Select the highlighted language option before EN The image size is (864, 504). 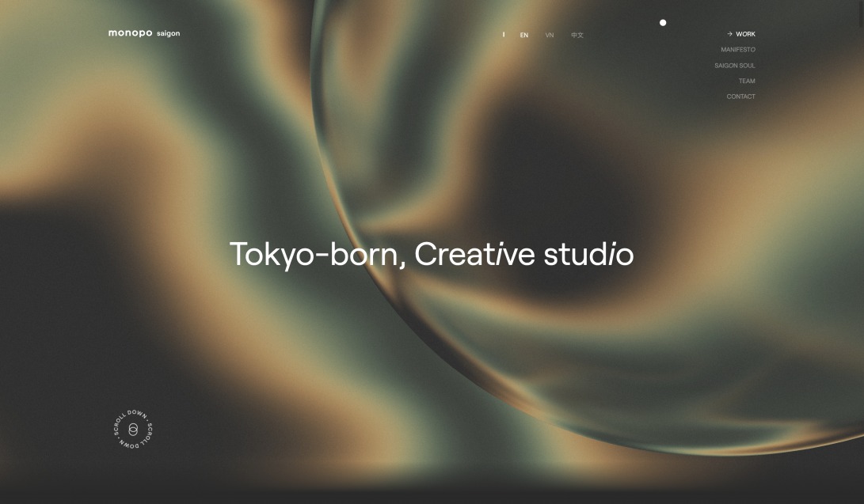click(504, 34)
